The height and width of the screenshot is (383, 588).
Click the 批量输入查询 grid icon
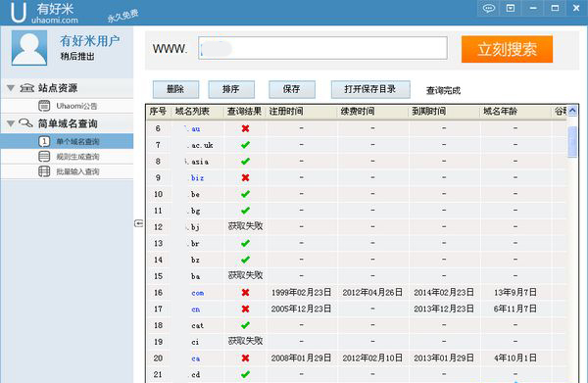[x=44, y=171]
